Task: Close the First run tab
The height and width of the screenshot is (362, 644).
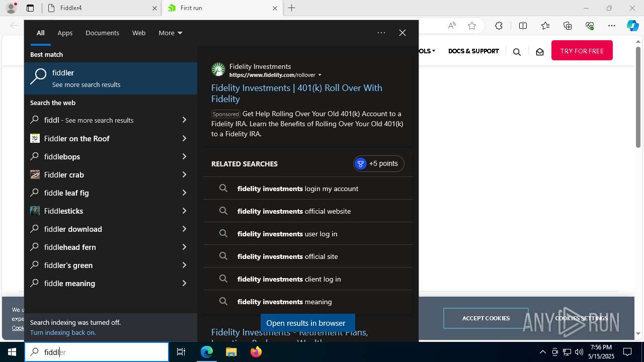Action: tap(275, 8)
